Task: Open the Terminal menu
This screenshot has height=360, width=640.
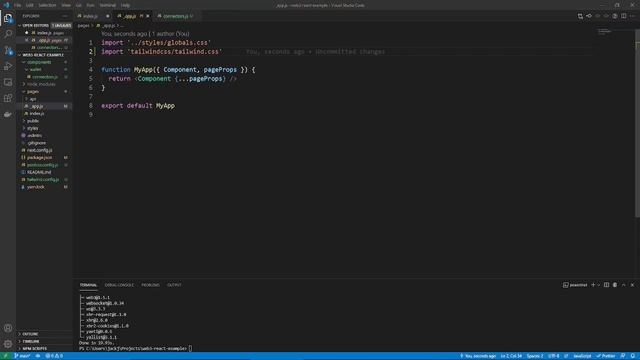Action: click(107, 5)
